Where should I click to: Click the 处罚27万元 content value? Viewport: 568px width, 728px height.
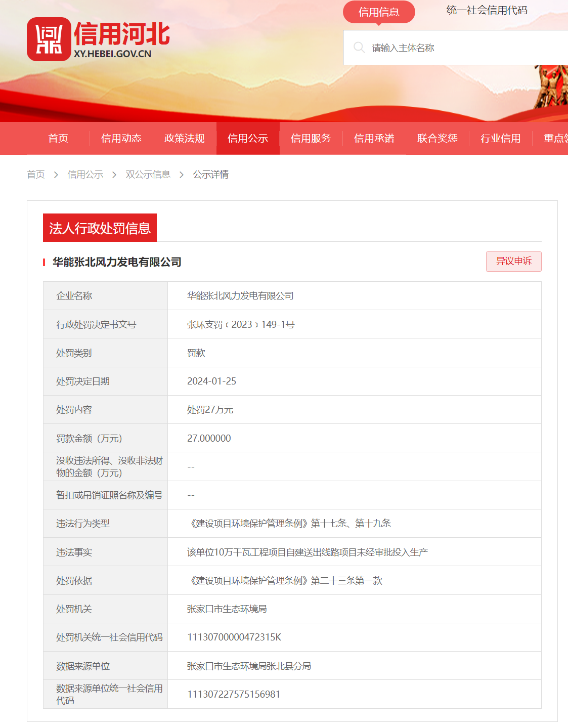tap(210, 410)
